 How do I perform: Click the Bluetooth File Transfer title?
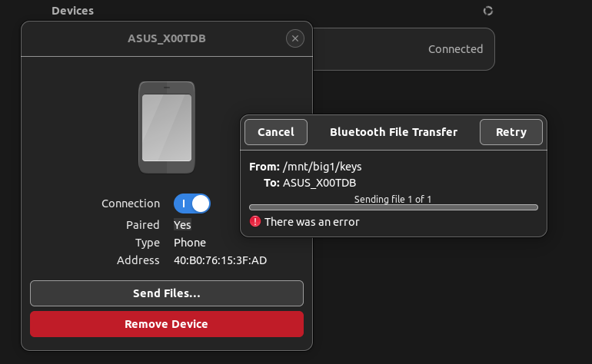[x=394, y=132]
